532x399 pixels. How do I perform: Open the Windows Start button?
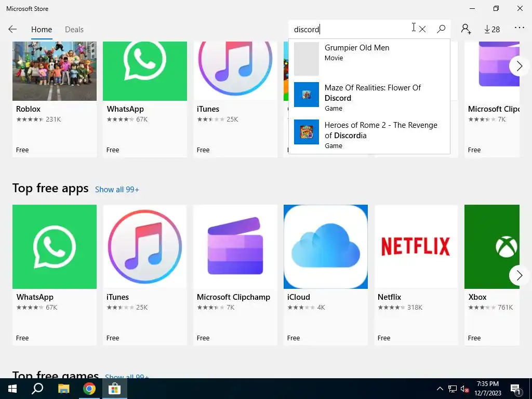point(12,389)
